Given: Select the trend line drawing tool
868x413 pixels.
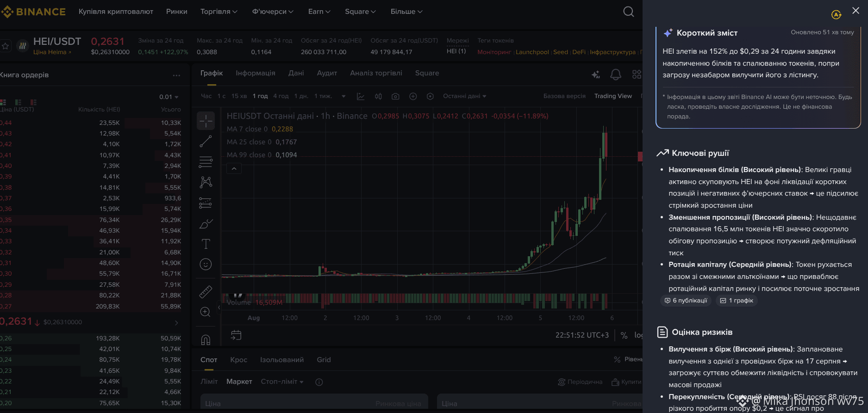Looking at the screenshot, I should click(206, 141).
